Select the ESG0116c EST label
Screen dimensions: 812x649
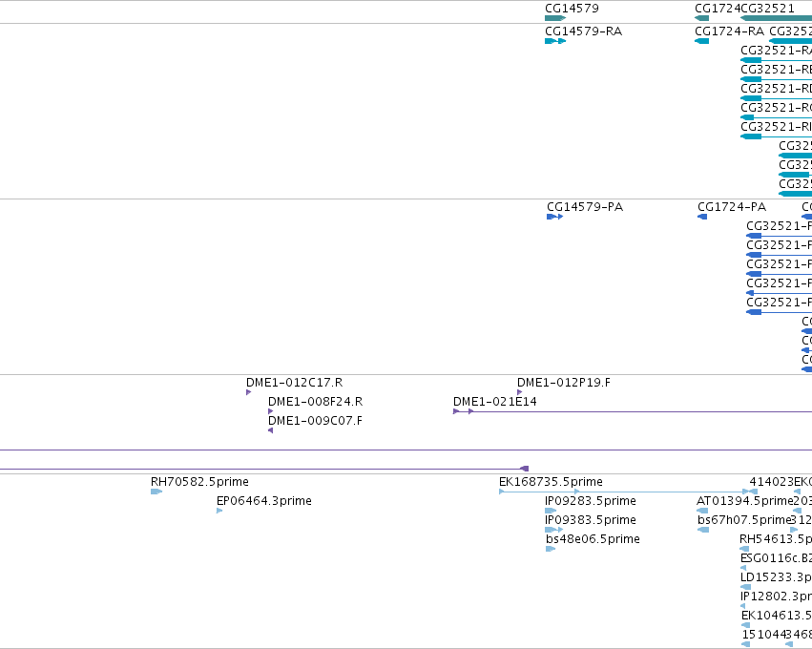pos(777,558)
